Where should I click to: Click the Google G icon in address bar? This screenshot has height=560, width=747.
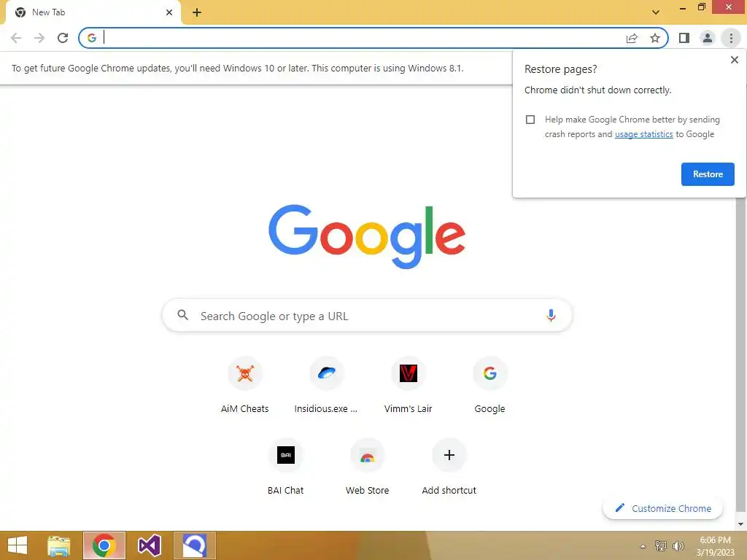coord(92,38)
